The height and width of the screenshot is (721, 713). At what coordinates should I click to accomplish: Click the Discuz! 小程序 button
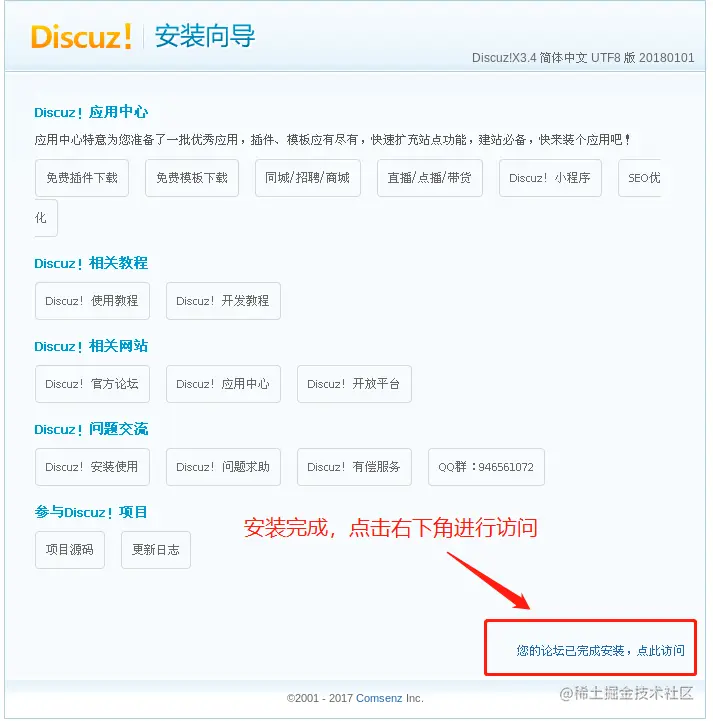click(550, 178)
